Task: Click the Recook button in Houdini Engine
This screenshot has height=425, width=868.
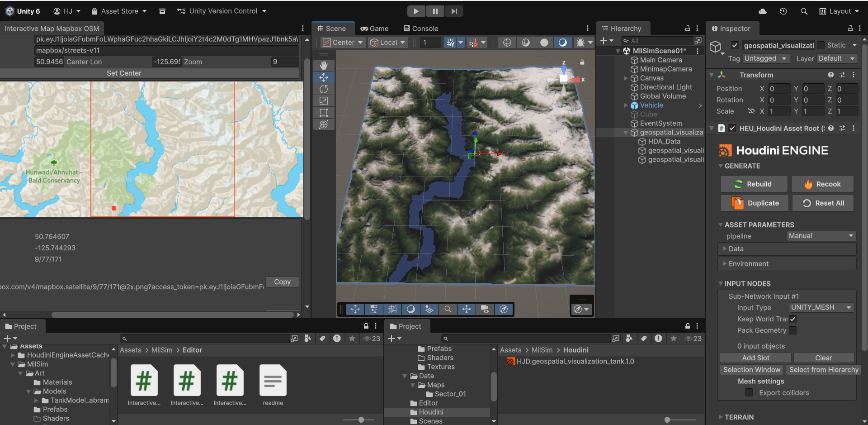Action: [823, 184]
